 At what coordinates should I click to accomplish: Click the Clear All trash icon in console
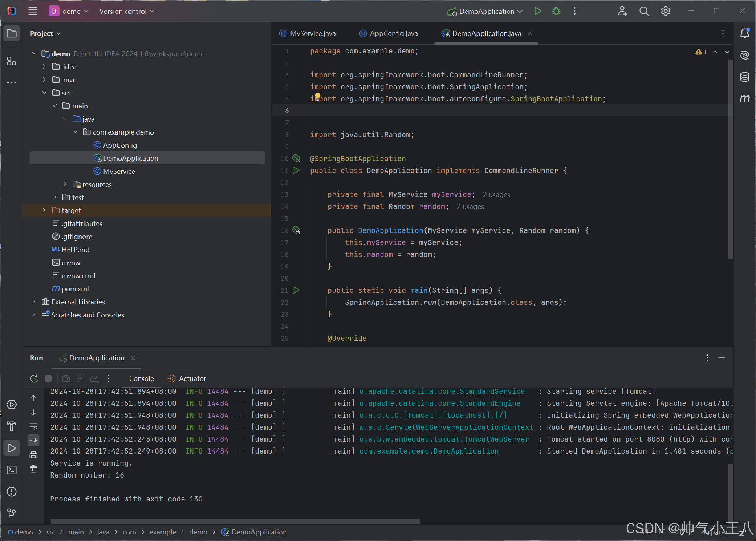pos(33,469)
